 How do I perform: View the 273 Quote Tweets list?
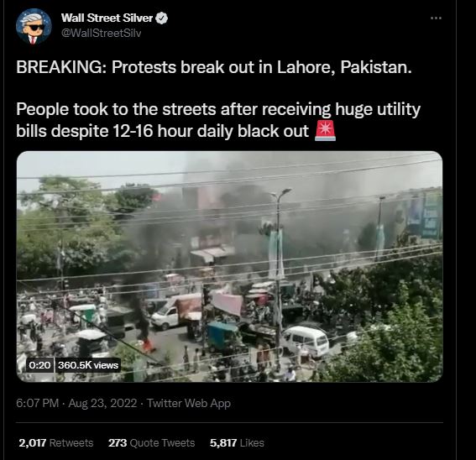(151, 442)
